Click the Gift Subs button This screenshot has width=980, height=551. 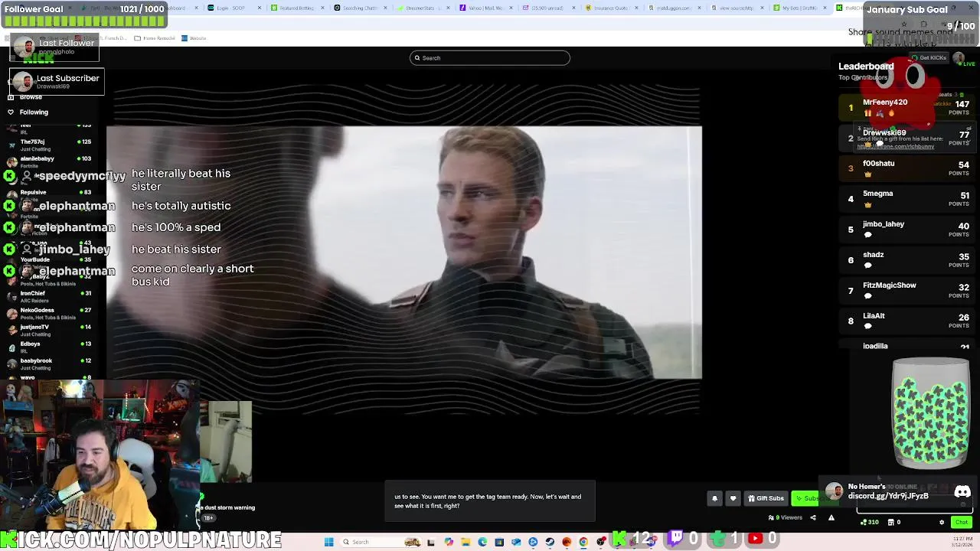click(766, 498)
